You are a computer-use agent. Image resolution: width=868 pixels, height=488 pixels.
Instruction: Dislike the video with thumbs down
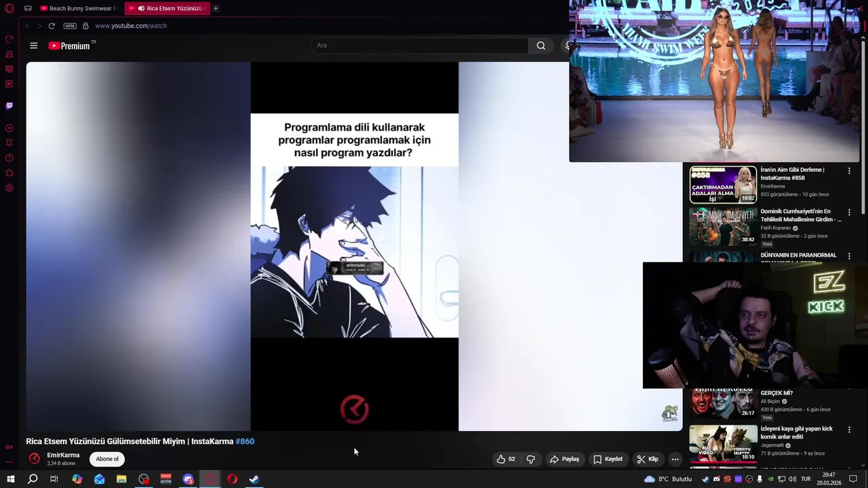(x=530, y=459)
